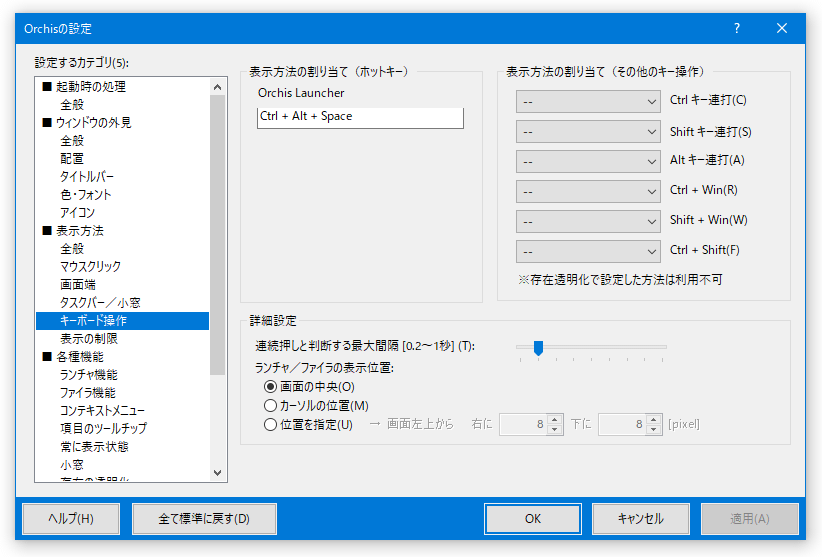Select タイトルバー category item
822x557 pixels.
pos(86,177)
